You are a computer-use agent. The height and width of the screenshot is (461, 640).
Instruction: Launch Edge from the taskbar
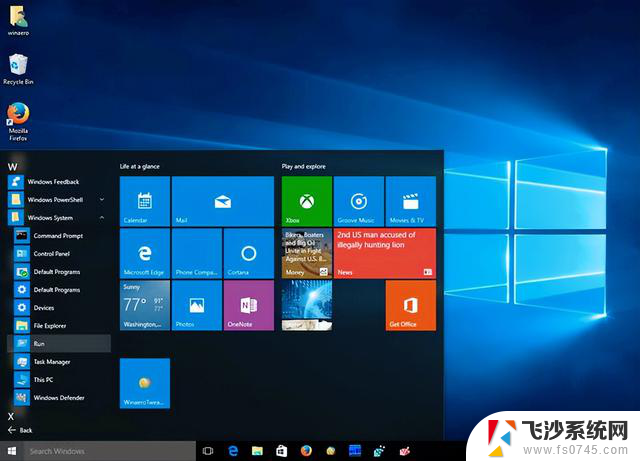(233, 451)
